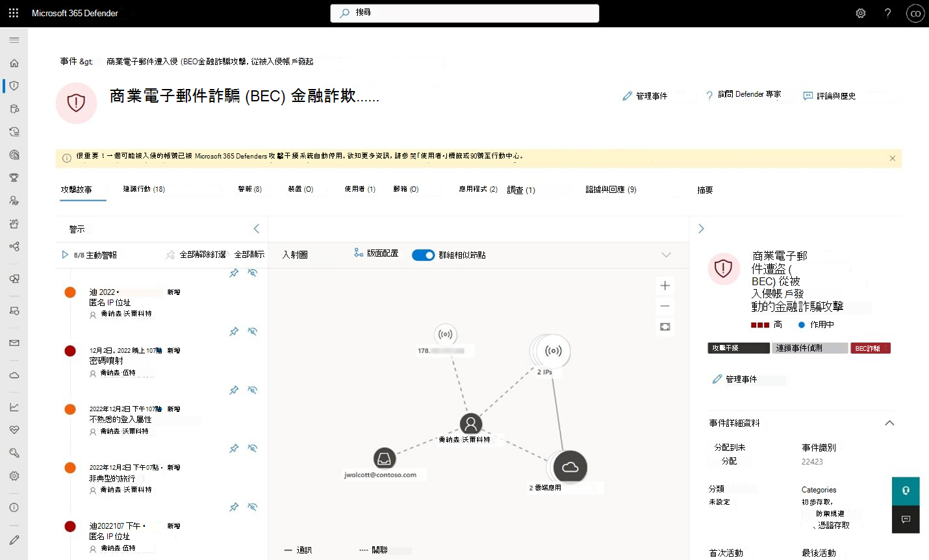Open the app launcher waffle menu

coord(14,13)
